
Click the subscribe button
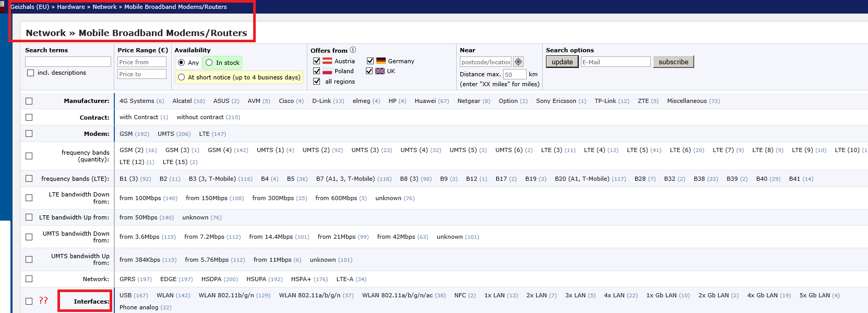[673, 62]
